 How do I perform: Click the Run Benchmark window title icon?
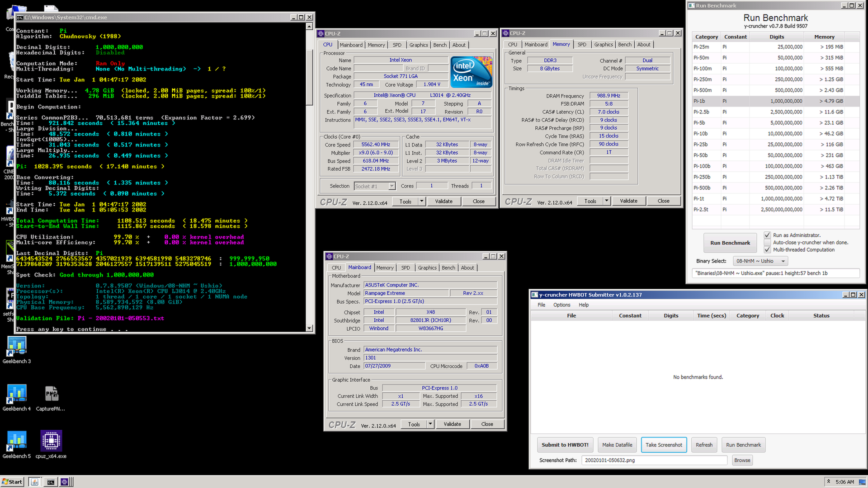(692, 5)
